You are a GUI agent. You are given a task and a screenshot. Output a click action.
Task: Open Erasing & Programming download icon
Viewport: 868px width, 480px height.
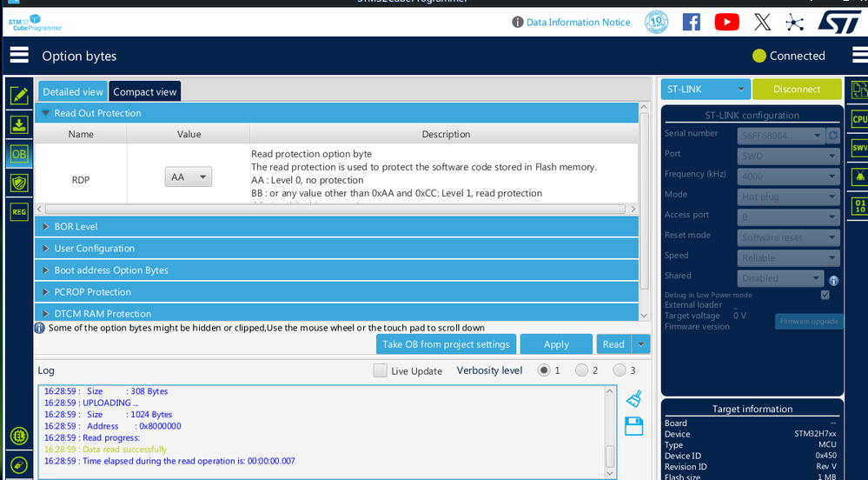[19, 124]
